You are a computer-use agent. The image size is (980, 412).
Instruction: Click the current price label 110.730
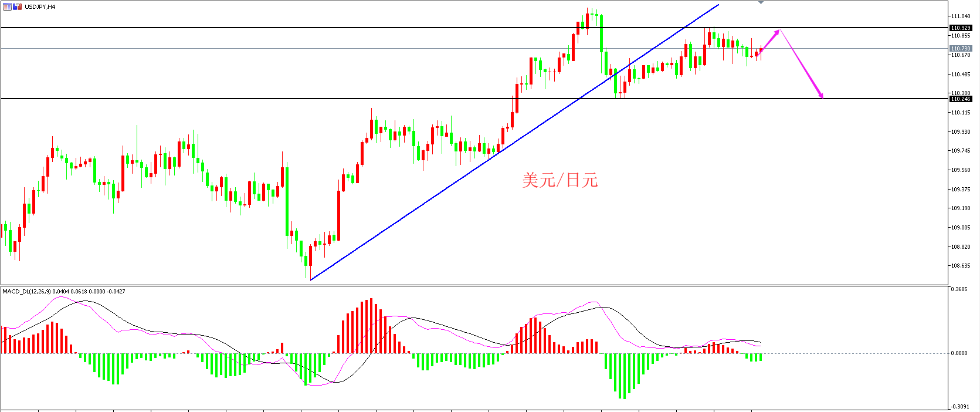point(961,48)
